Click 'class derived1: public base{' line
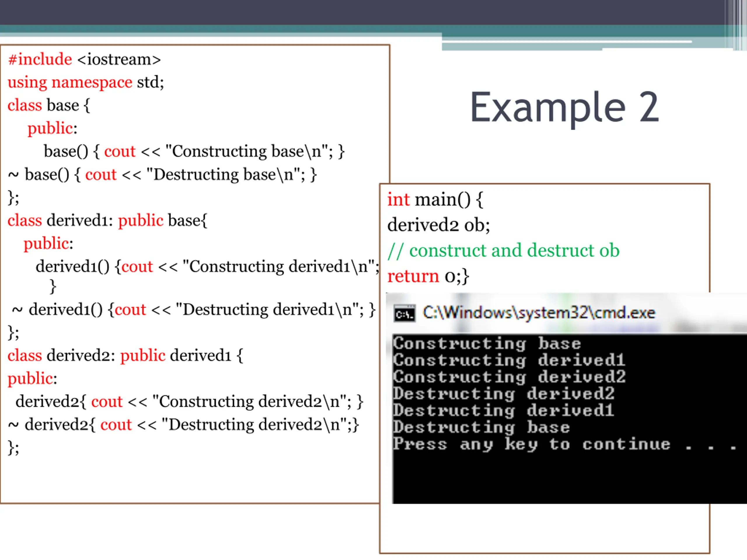The height and width of the screenshot is (560, 747). pyautogui.click(x=107, y=221)
